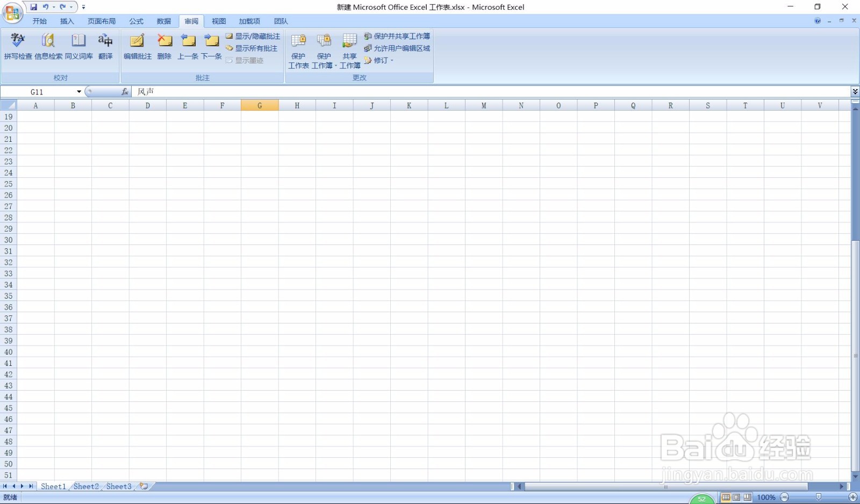Image resolution: width=860 pixels, height=504 pixels.
Task: Select Sheet1 tab
Action: [x=53, y=486]
